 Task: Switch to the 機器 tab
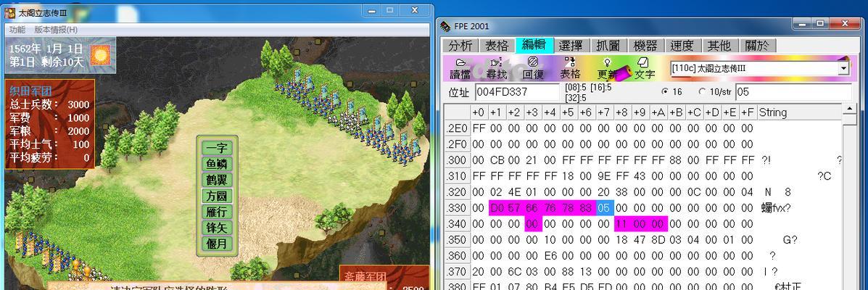645,46
